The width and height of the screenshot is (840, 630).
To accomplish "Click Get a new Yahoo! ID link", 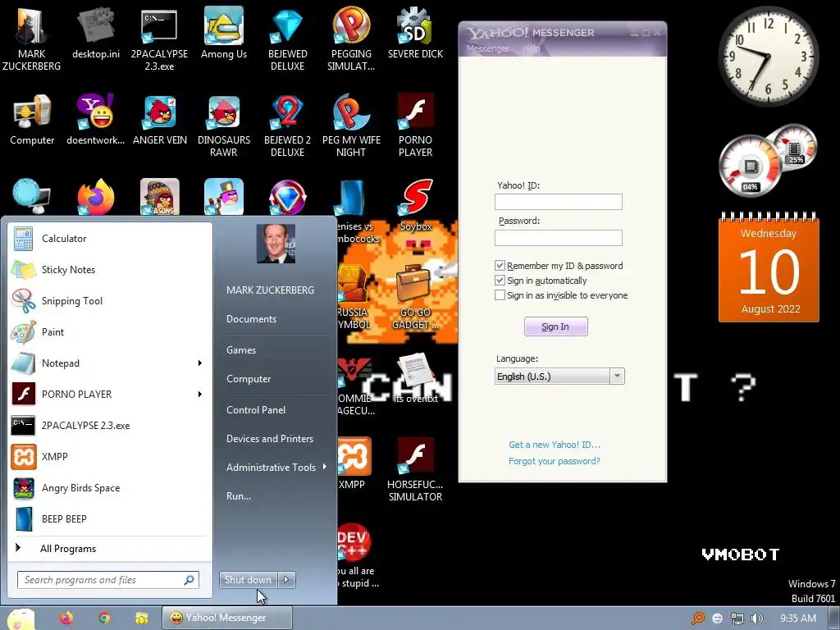I will (x=555, y=445).
